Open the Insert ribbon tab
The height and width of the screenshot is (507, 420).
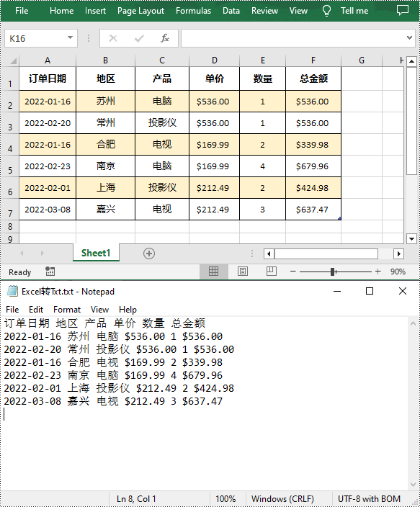pos(95,11)
